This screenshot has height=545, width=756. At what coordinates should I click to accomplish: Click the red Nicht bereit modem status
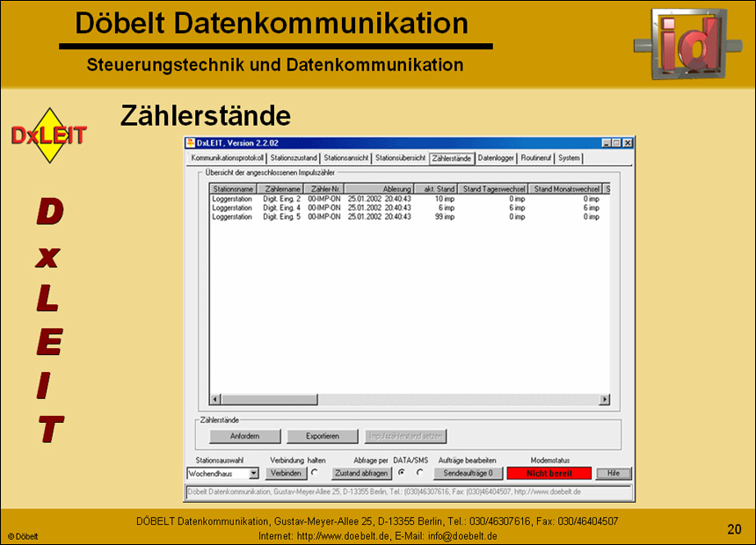click(549, 473)
